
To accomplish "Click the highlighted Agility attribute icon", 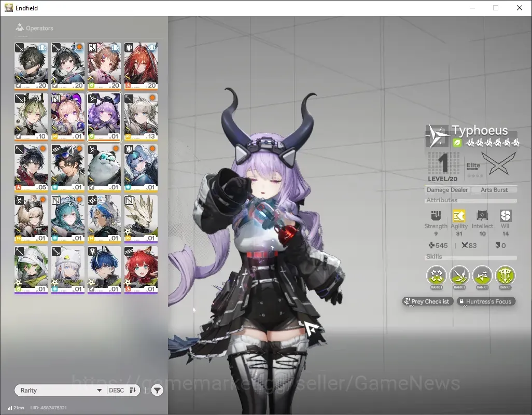I will [x=459, y=215].
